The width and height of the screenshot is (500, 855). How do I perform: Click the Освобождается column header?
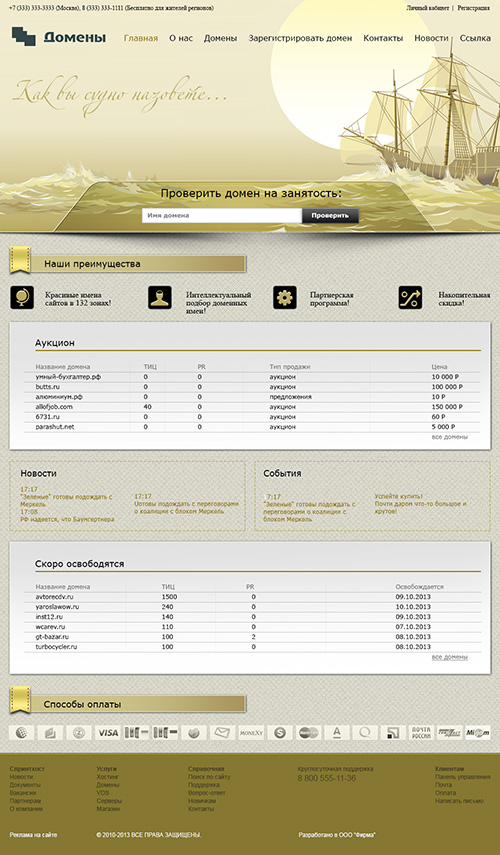pos(419,587)
